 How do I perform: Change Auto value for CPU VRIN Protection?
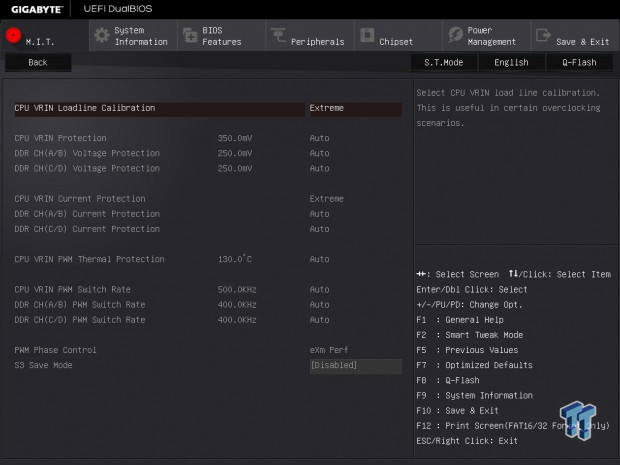[319, 138]
